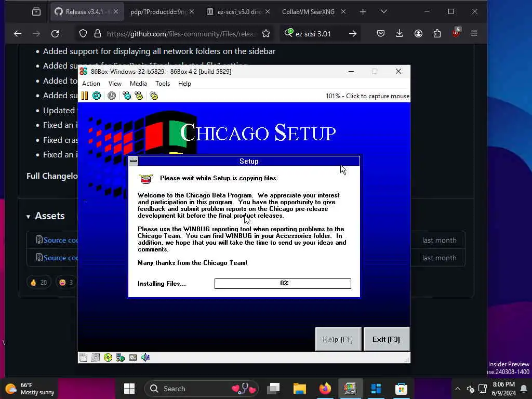Open the uBlock Origin extension icon

coord(456,33)
